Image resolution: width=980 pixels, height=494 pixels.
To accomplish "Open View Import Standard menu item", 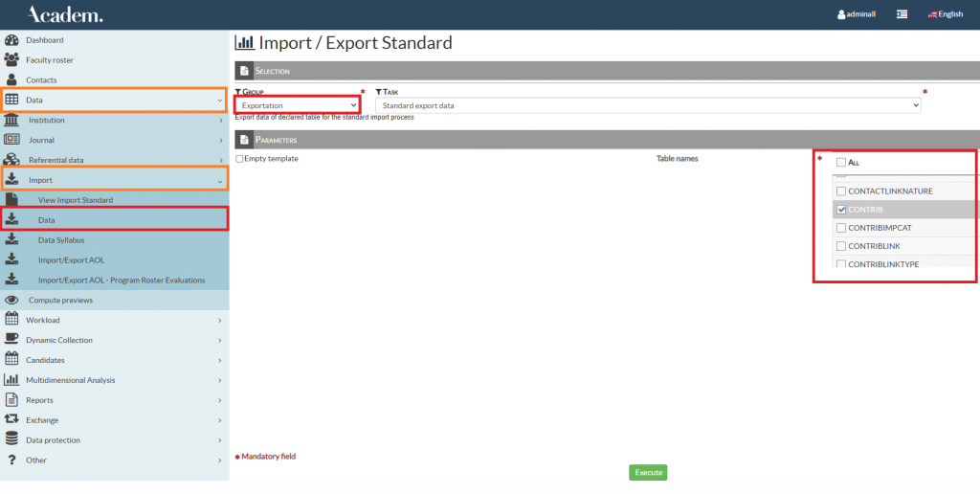I will (x=76, y=200).
